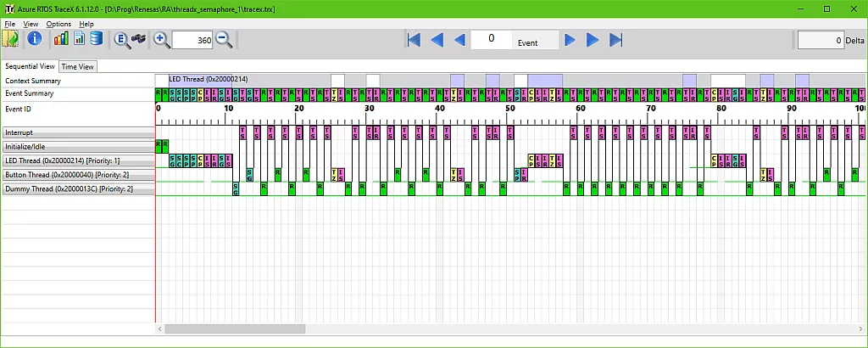Open the trace information (i) icon
868x348 pixels.
35,39
